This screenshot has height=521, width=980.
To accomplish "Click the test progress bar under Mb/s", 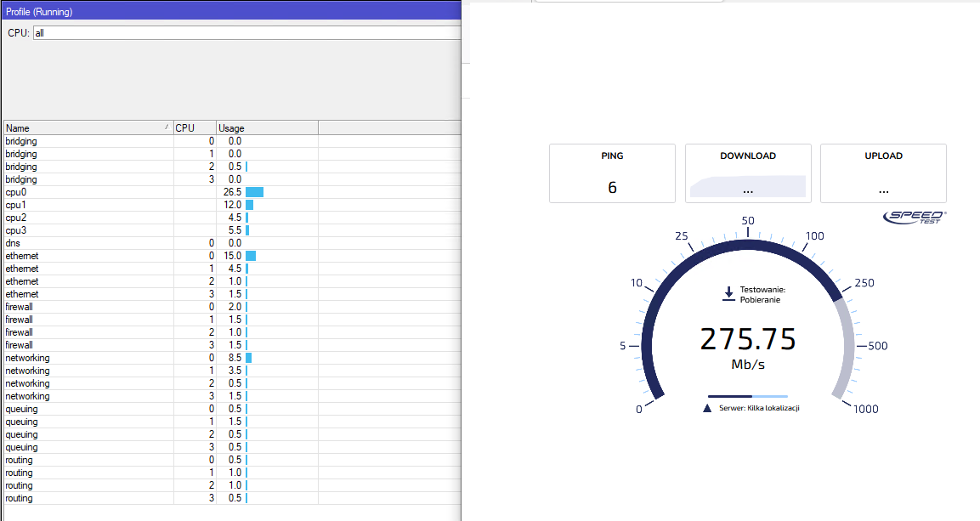I will (748, 396).
